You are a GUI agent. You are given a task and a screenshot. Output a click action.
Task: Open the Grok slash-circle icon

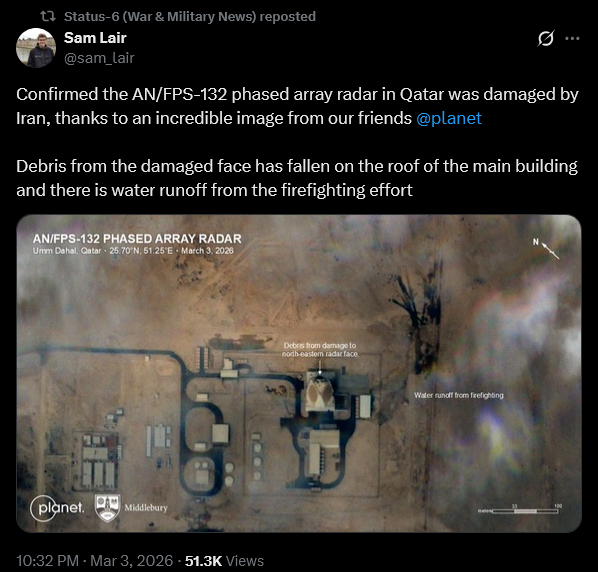tap(546, 38)
